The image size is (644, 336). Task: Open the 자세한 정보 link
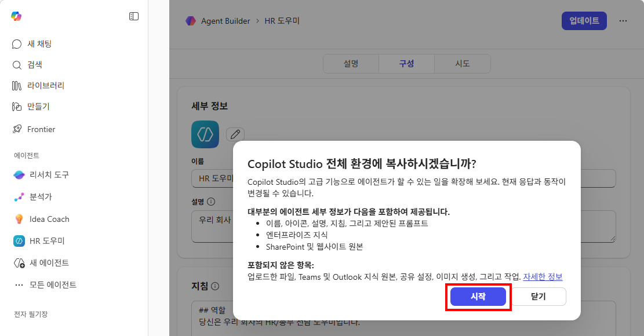click(x=543, y=277)
